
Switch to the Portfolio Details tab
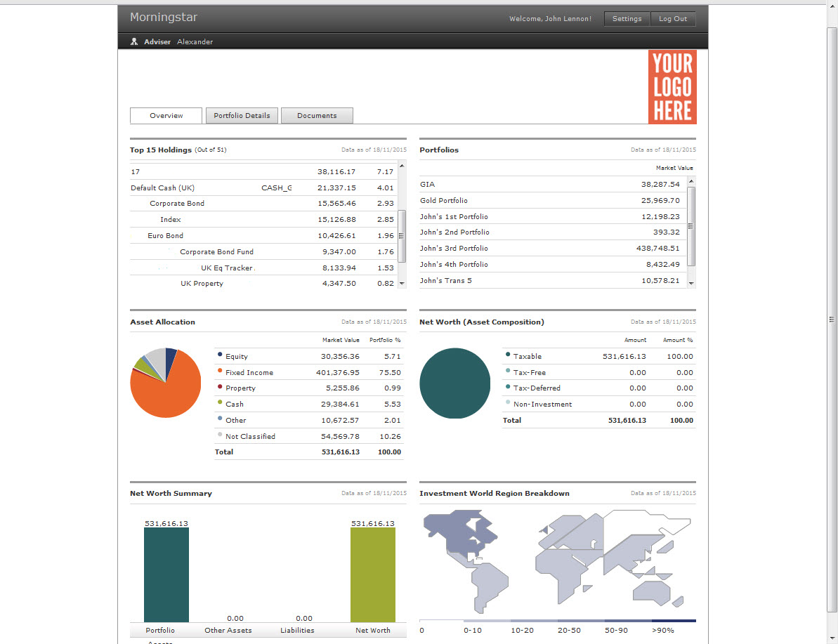pos(242,116)
